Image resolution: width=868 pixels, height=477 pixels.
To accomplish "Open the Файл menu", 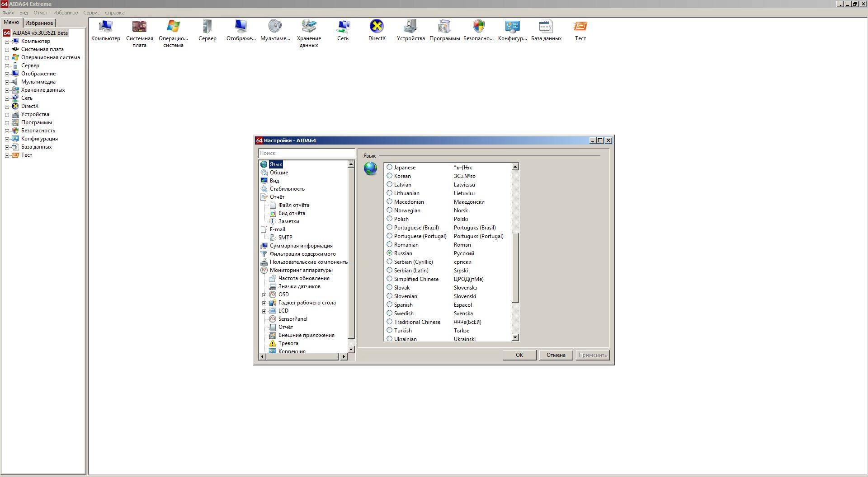I will 8,13.
